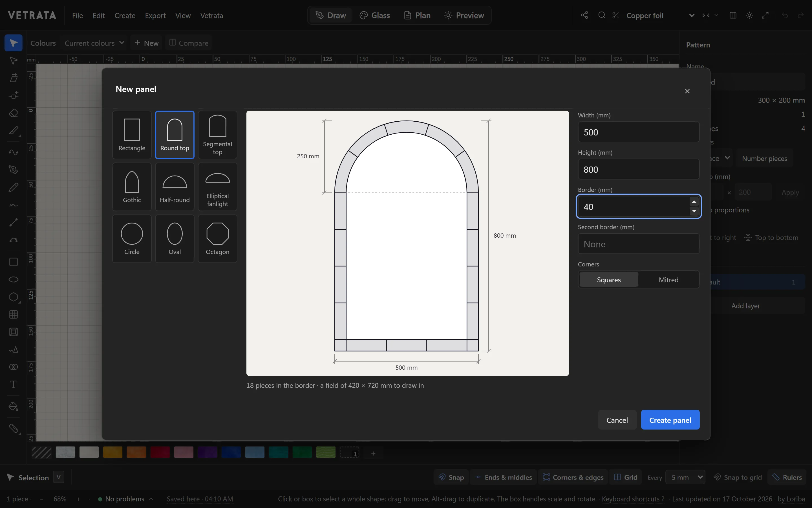Expand the No problems status chevron

click(151, 499)
